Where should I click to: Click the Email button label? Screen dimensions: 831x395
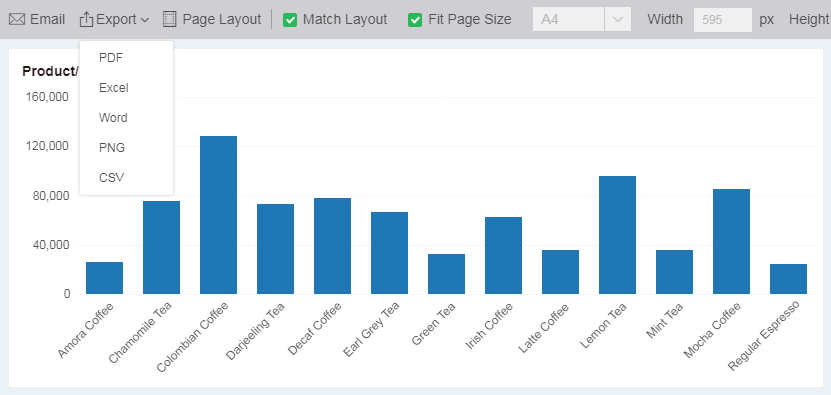click(48, 20)
